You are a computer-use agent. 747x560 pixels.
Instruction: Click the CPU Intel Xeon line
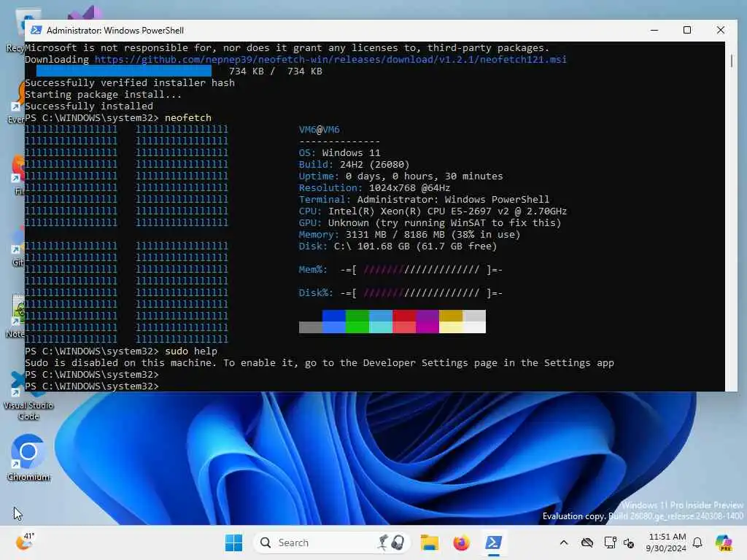(433, 211)
